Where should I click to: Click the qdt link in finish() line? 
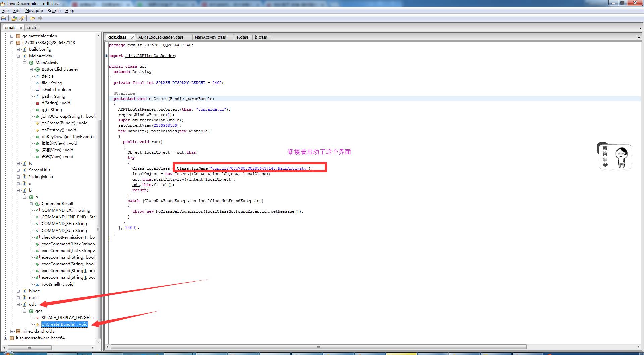pyautogui.click(x=136, y=185)
